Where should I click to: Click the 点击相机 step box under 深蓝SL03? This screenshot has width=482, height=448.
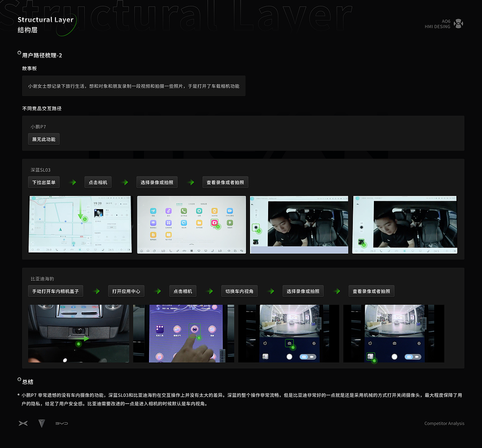[98, 182]
